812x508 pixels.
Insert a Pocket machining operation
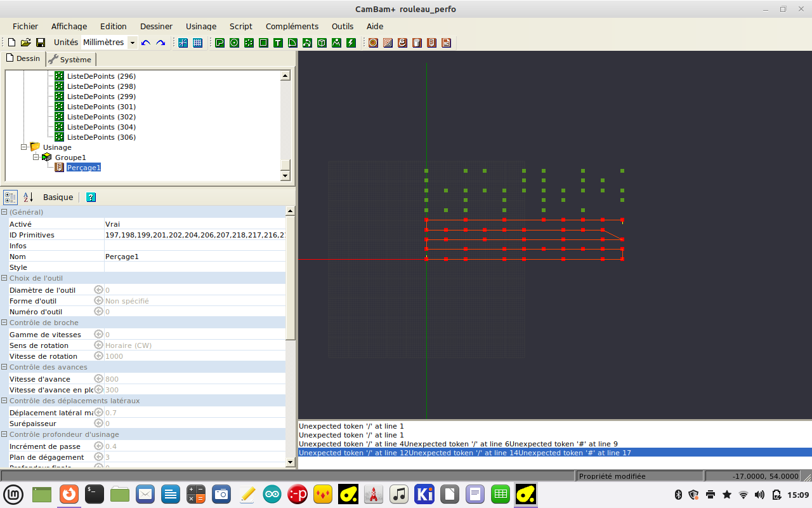[388, 43]
